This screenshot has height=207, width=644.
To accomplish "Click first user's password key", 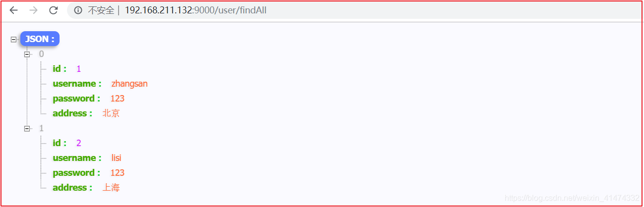I will [76, 99].
